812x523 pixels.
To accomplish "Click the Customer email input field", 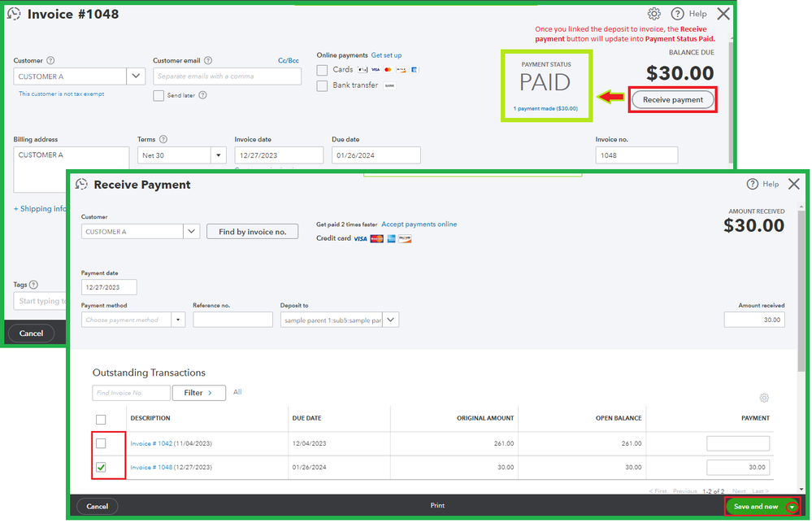I will pyautogui.click(x=227, y=76).
